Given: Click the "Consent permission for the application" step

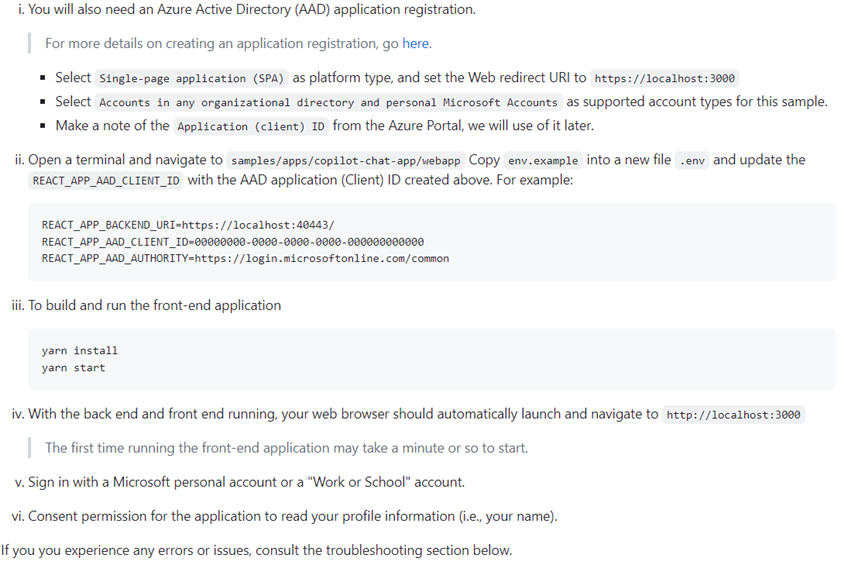Looking at the screenshot, I should pyautogui.click(x=292, y=516).
